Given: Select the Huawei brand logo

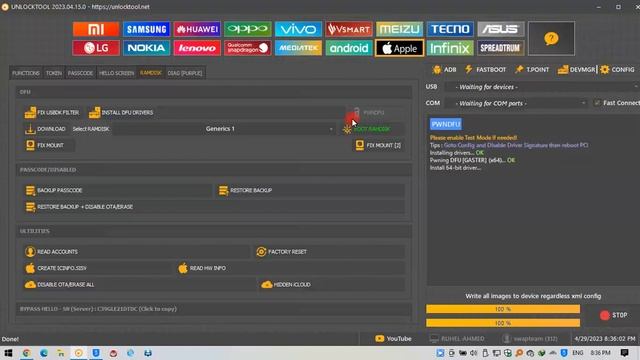Looking at the screenshot, I should [197, 29].
